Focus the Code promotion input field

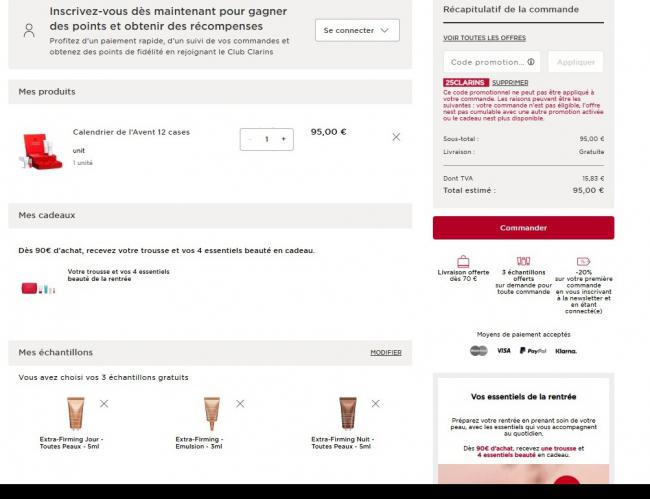pos(492,62)
